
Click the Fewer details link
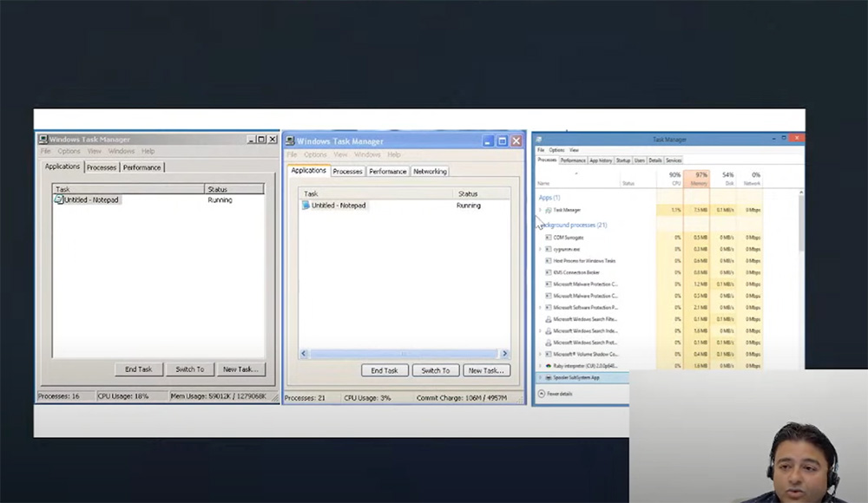[x=560, y=394]
